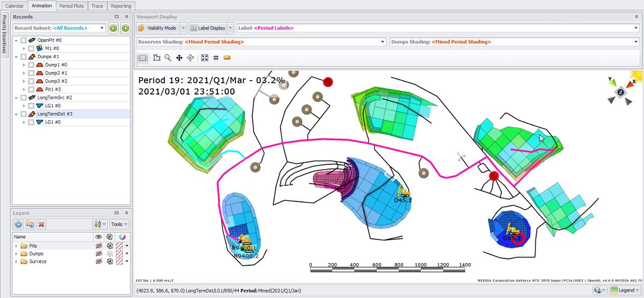Click the add layer plus icon

coord(18,224)
